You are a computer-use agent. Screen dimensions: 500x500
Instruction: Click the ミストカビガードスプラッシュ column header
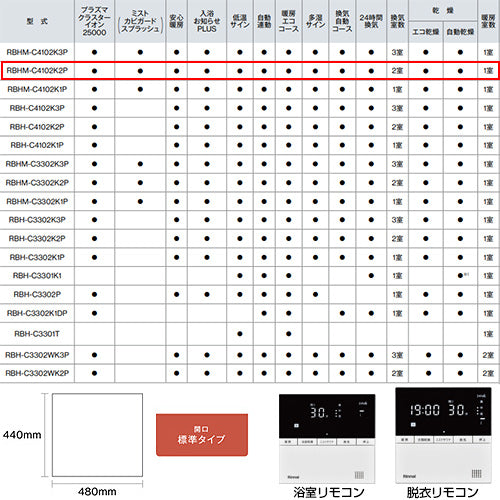(x=140, y=21)
